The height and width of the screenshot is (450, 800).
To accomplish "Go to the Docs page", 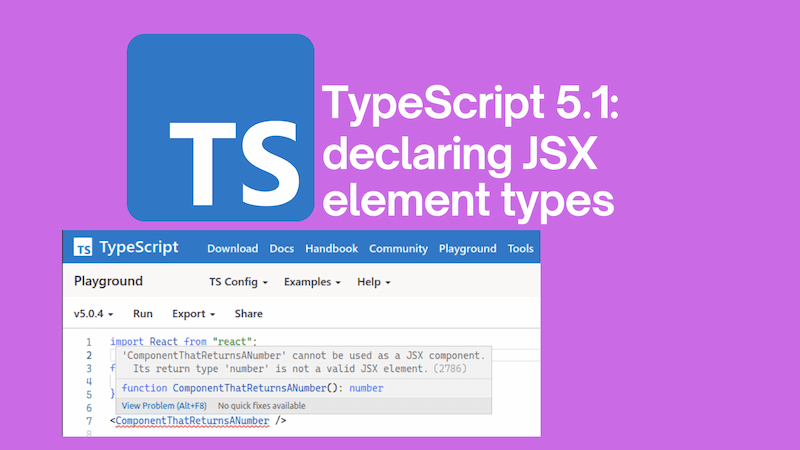I will pos(282,248).
